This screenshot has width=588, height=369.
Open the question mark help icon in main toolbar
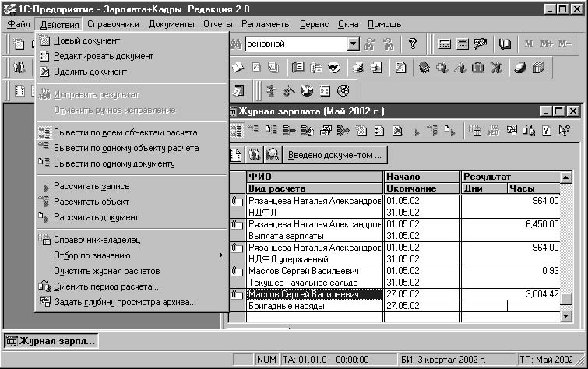point(413,44)
